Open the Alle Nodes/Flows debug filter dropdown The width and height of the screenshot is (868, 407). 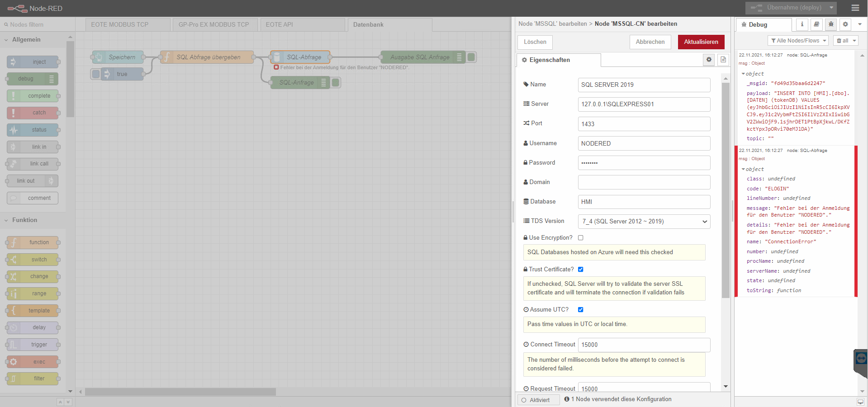click(x=798, y=41)
